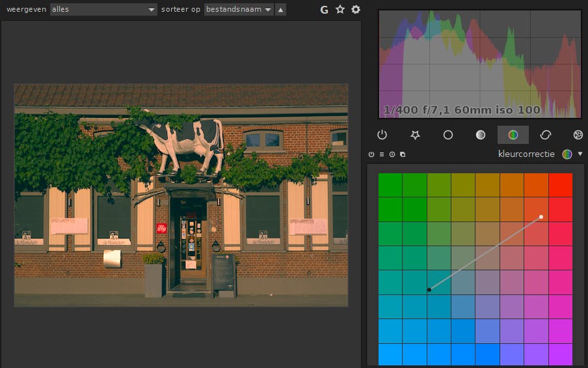Click the exposure info '1/400 f/7,1 60mm iso 100'
Viewport: 588px width, 368px height.
coord(462,110)
